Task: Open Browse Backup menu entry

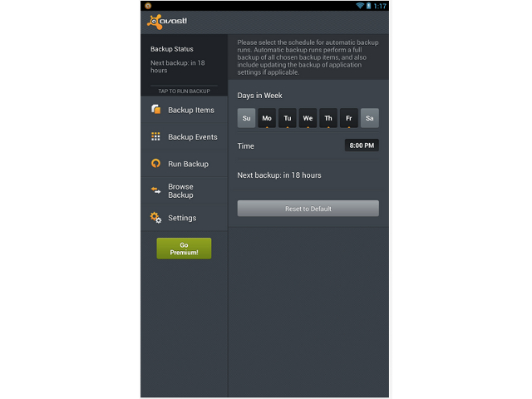Action: pos(184,190)
